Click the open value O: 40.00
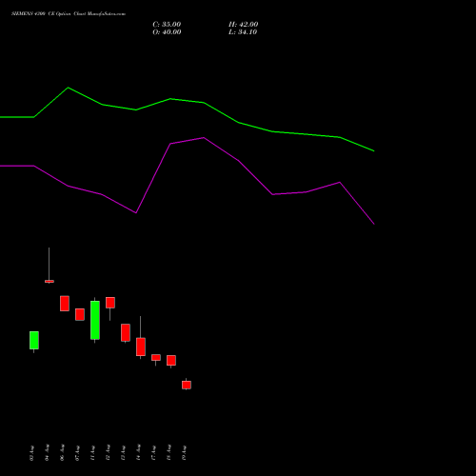Screen dimensions: 476x476 (x=167, y=32)
